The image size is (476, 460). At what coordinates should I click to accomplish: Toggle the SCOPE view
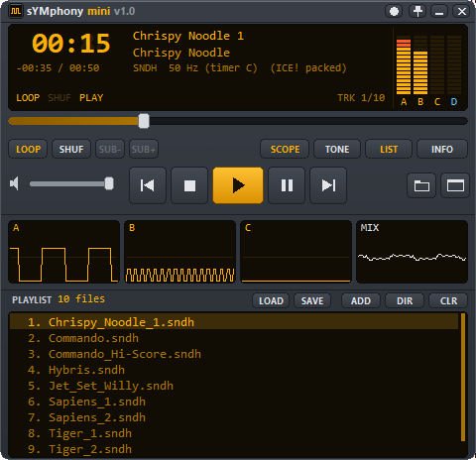(x=285, y=149)
